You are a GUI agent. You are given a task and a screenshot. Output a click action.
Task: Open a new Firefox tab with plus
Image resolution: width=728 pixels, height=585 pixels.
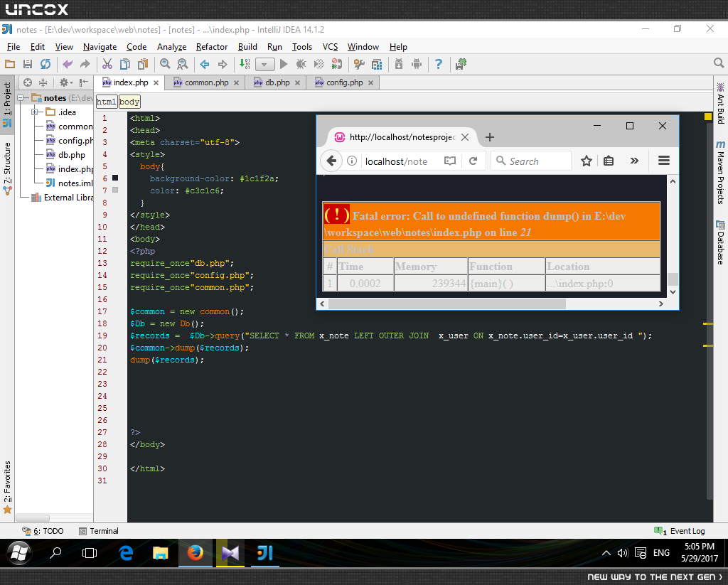click(x=490, y=137)
